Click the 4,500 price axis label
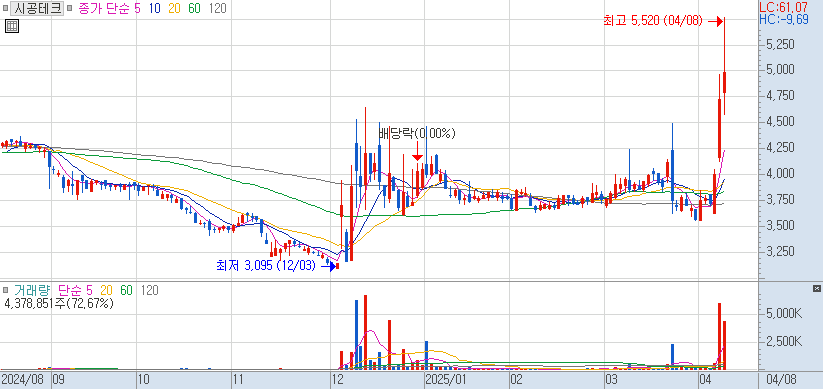 (x=779, y=122)
